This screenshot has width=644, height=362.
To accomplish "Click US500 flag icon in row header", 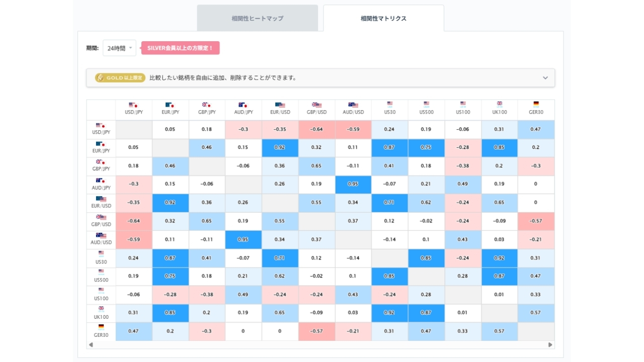I will 101,272.
